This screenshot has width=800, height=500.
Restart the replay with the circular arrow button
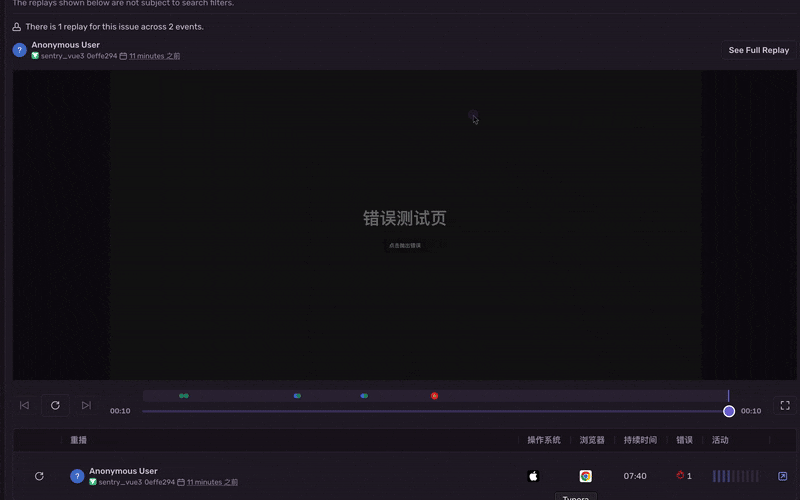[x=55, y=405]
